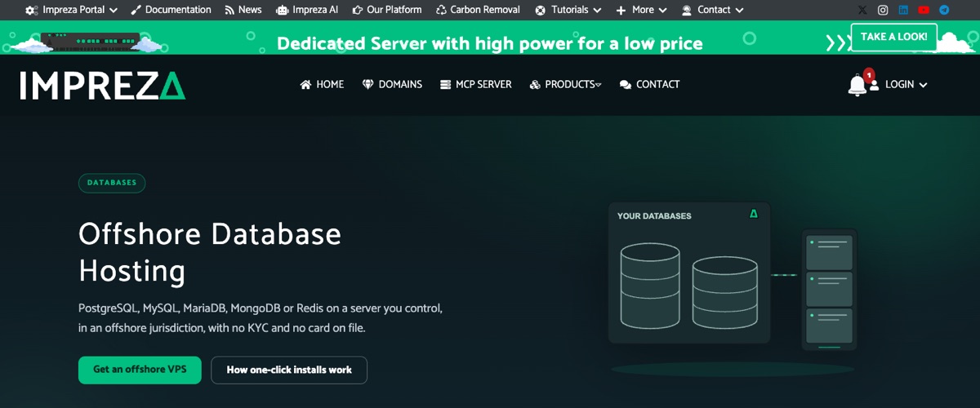This screenshot has width=980, height=408.
Task: Open the X (Twitter) social icon
Action: point(862,11)
